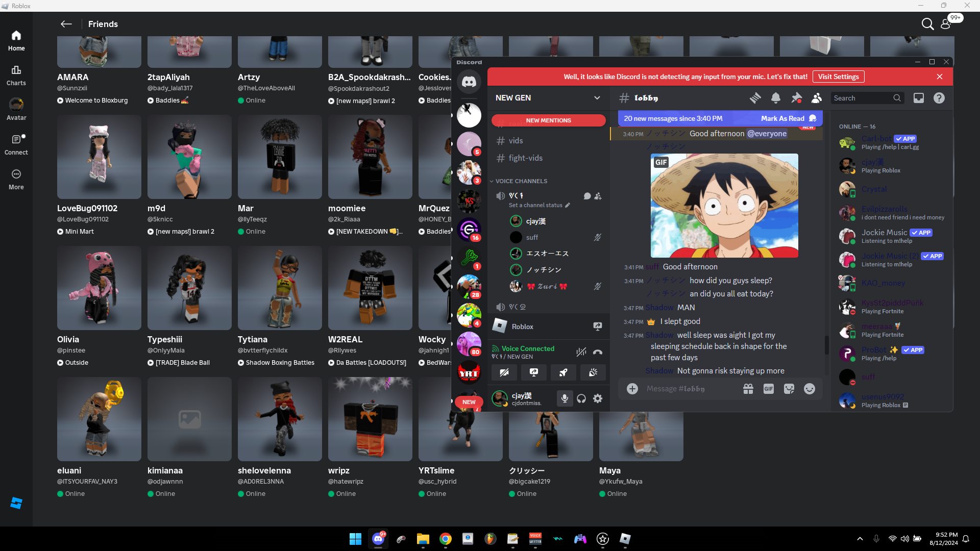Image resolution: width=980 pixels, height=551 pixels.
Task: Open pinned messages in Discord
Action: 796,98
